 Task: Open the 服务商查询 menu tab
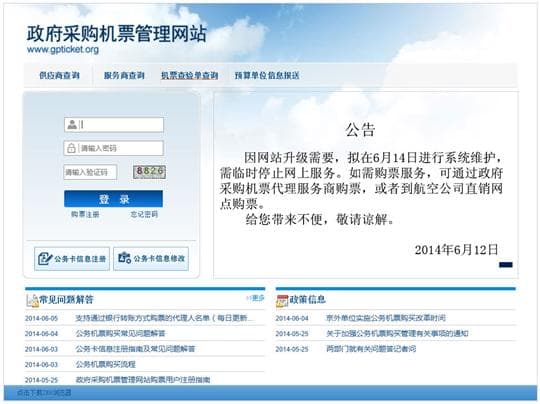(124, 75)
